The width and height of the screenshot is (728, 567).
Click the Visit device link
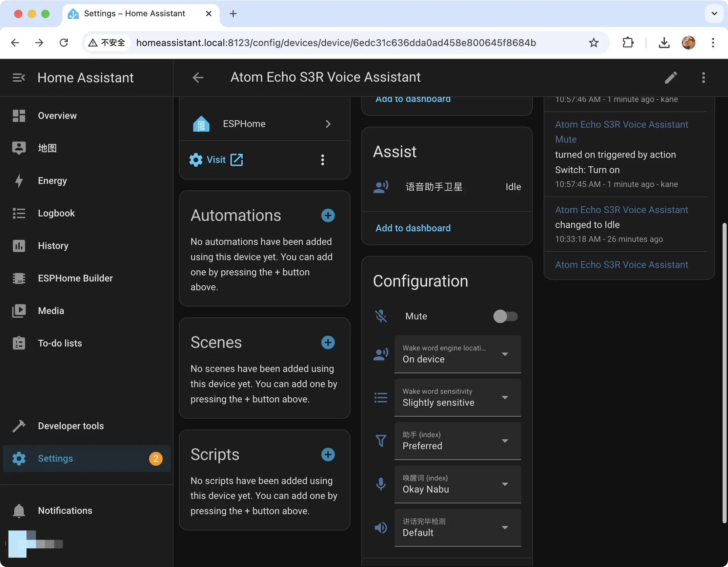pyautogui.click(x=216, y=160)
